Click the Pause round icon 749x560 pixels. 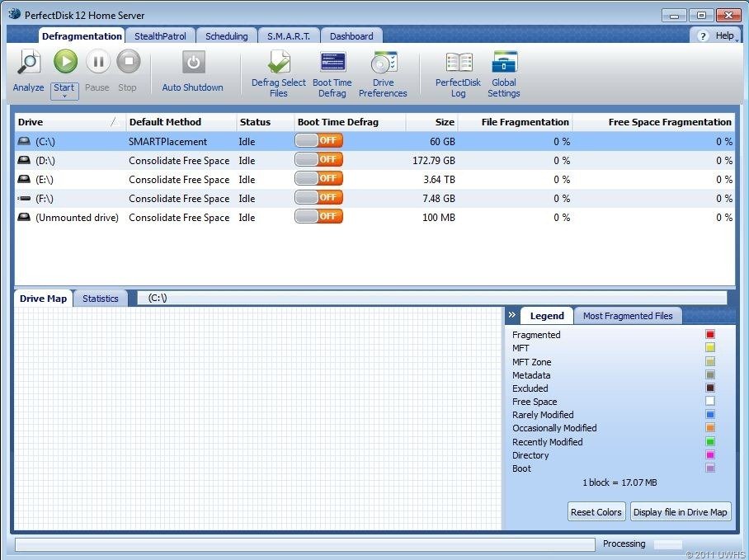(98, 61)
